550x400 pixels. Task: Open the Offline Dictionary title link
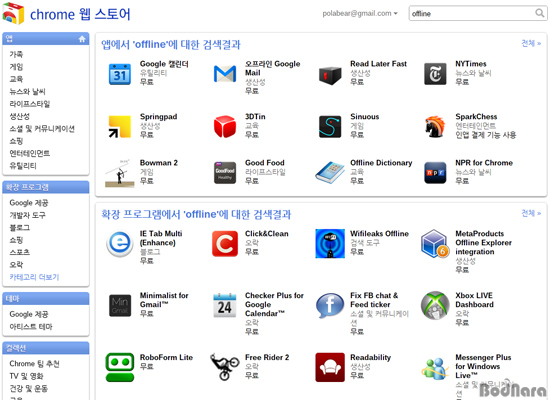pyautogui.click(x=381, y=163)
